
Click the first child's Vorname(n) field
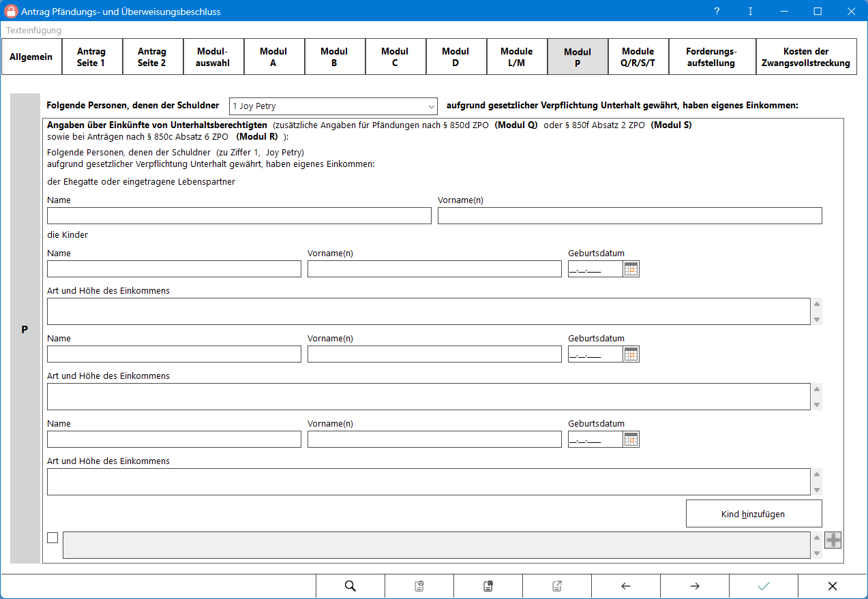pyautogui.click(x=434, y=269)
